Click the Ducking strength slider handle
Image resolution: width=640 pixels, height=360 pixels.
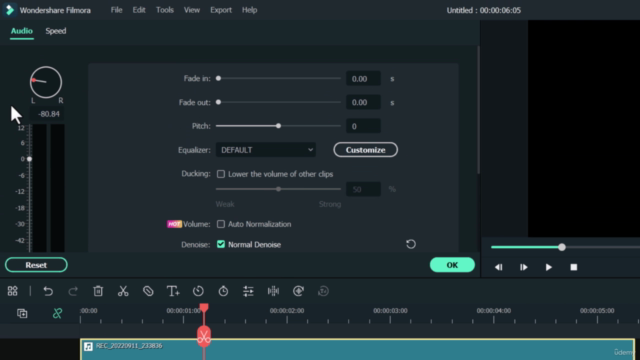point(278,189)
